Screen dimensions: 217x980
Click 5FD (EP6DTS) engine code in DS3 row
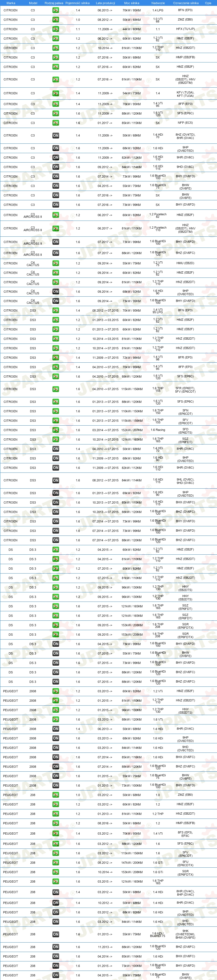pos(185,431)
